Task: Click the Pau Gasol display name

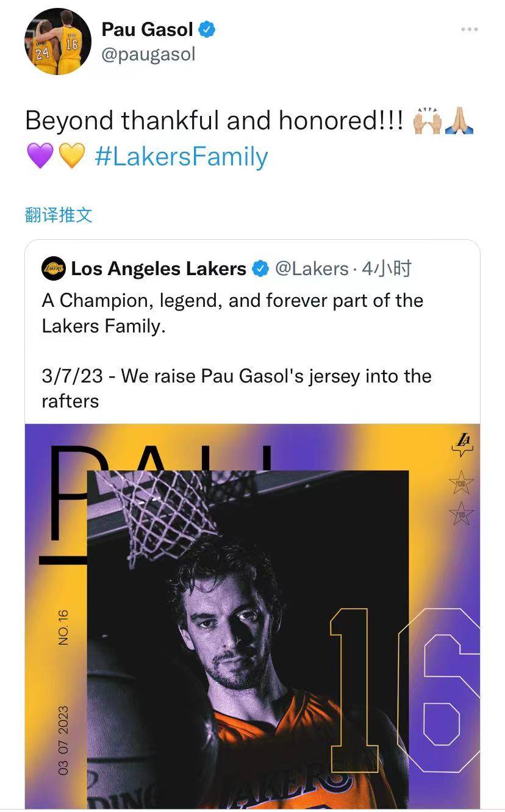Action: tap(147, 29)
